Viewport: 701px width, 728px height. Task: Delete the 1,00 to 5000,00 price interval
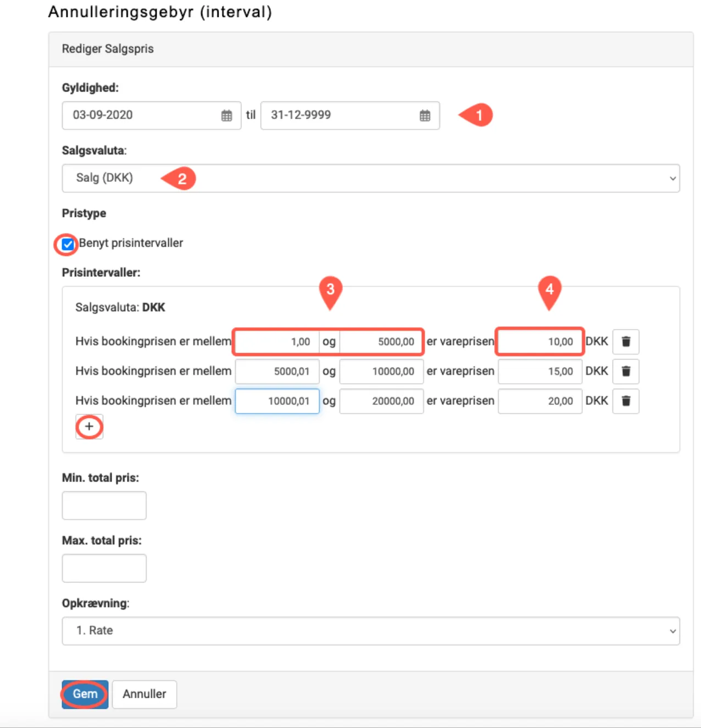[626, 341]
